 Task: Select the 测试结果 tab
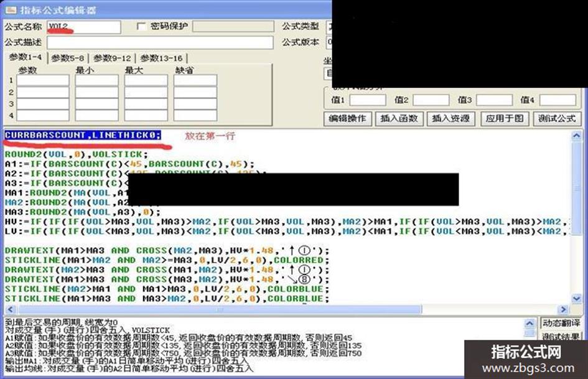click(561, 336)
